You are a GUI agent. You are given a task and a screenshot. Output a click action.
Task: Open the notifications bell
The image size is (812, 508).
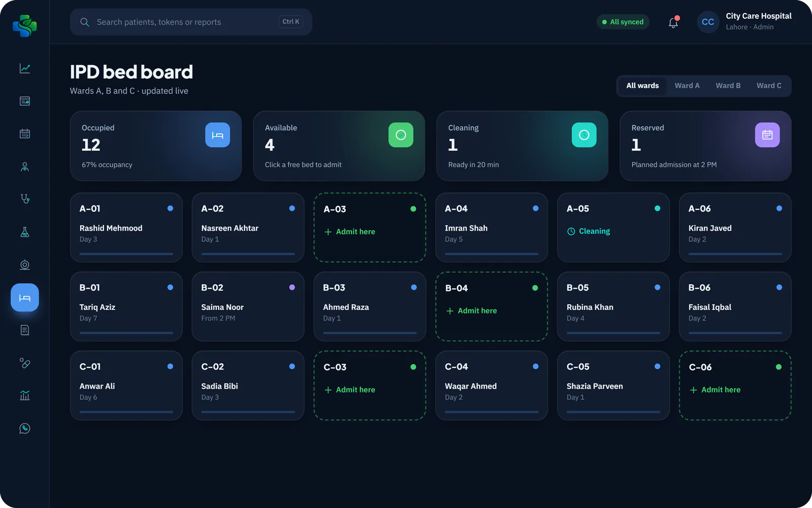(673, 22)
